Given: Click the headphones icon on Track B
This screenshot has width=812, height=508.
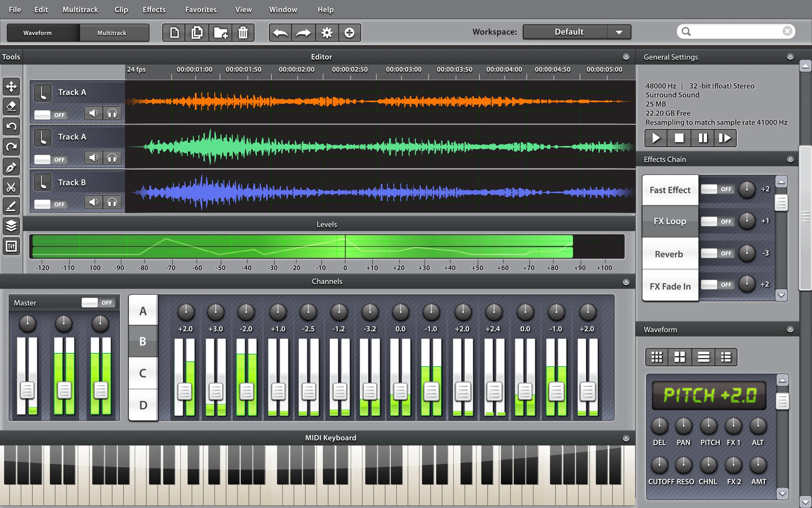Looking at the screenshot, I should tap(112, 202).
